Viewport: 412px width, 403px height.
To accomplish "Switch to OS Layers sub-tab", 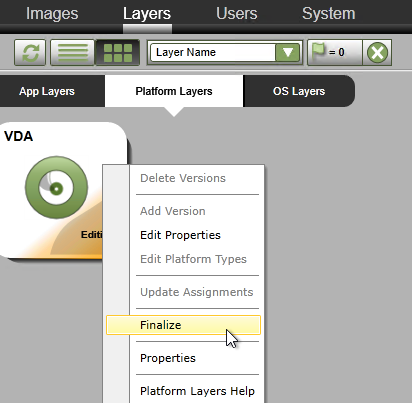I will click(299, 91).
